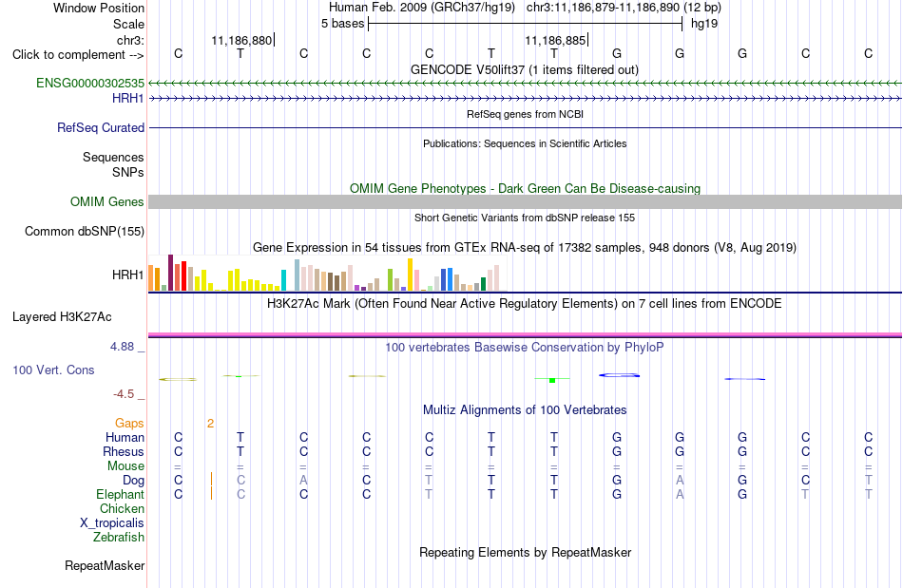Click the cyan bar in GTEx chart

(x=283, y=280)
